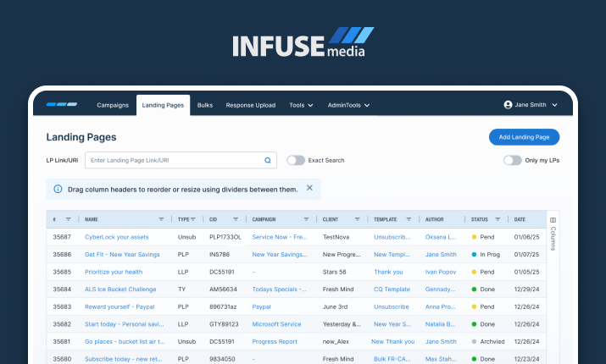Open New Thank you template link
606x364 pixels.
[x=393, y=342]
